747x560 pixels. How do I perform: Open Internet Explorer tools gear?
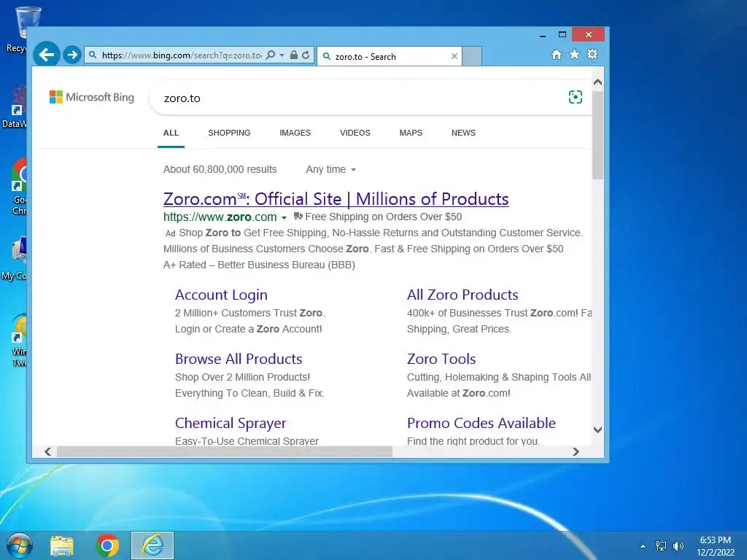[592, 54]
